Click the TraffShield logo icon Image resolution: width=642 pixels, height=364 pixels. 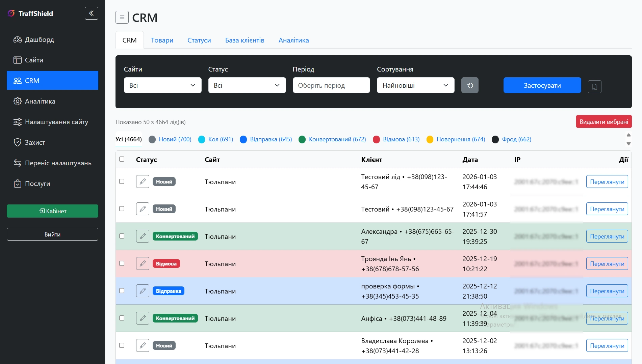click(11, 13)
